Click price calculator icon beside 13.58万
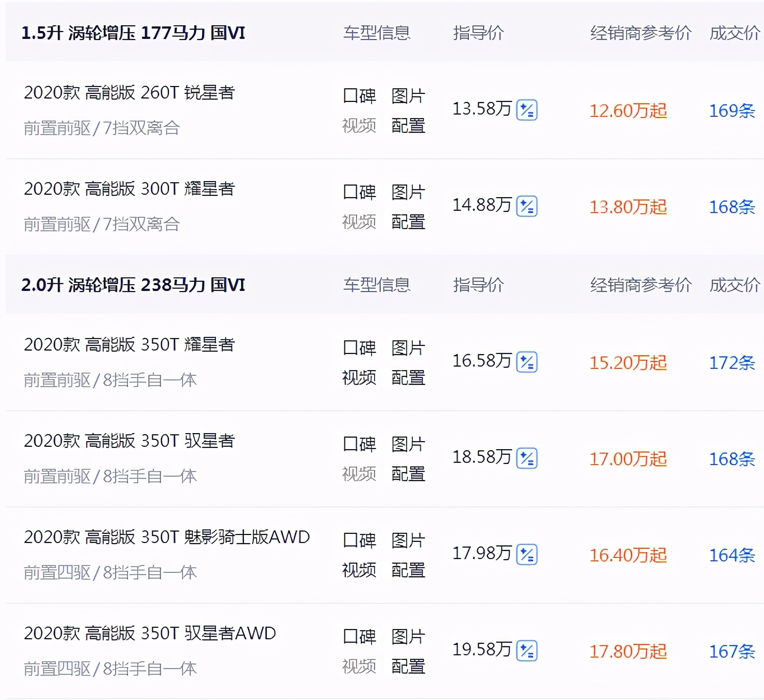The width and height of the screenshot is (764, 700). (x=527, y=110)
